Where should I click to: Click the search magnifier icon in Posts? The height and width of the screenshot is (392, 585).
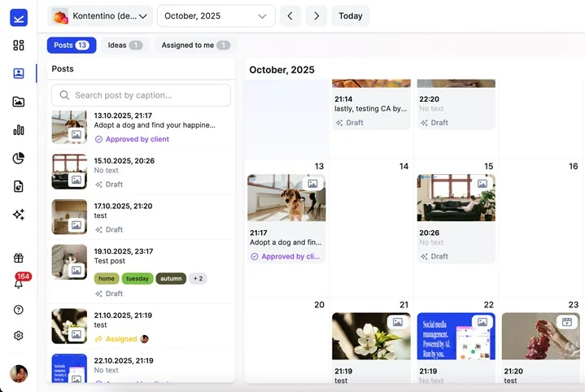tap(64, 95)
